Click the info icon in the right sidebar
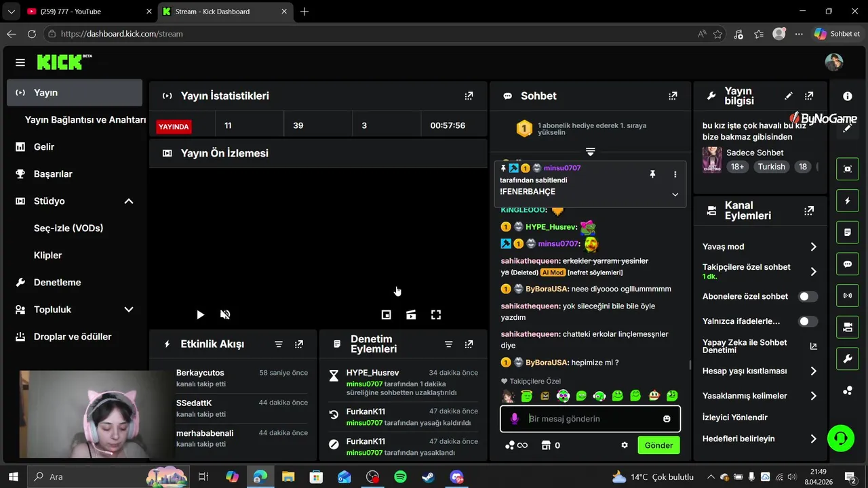The image size is (868, 488). coord(848,97)
